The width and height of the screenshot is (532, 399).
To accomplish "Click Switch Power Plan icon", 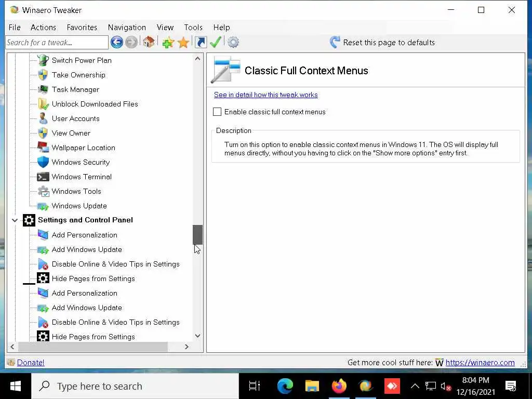I will coord(43,60).
